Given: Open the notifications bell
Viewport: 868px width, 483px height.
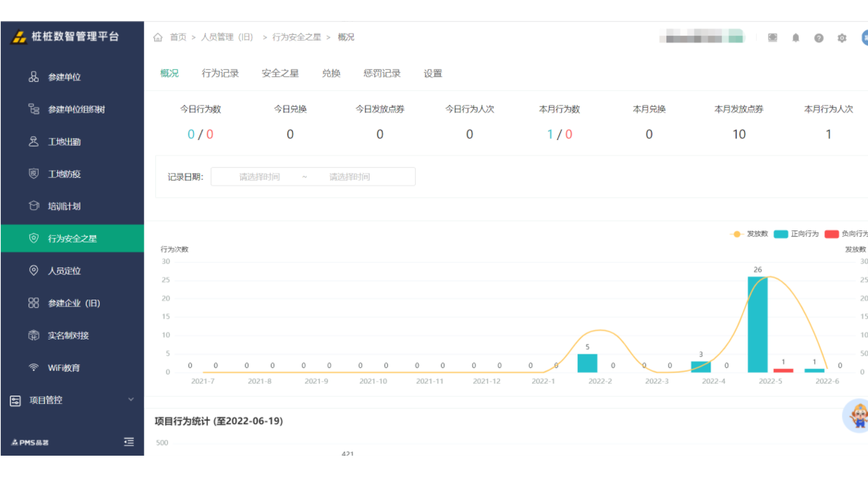Looking at the screenshot, I should tap(795, 38).
